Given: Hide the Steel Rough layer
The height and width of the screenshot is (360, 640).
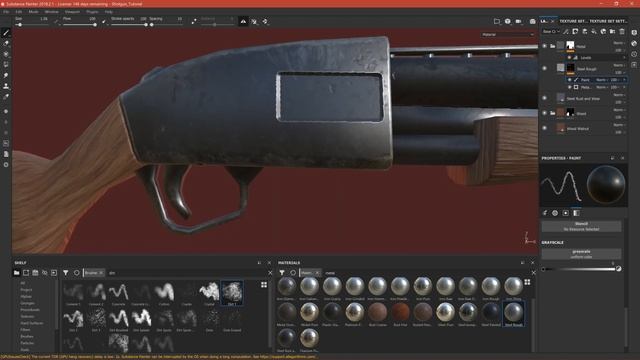Looking at the screenshot, I should 544,68.
